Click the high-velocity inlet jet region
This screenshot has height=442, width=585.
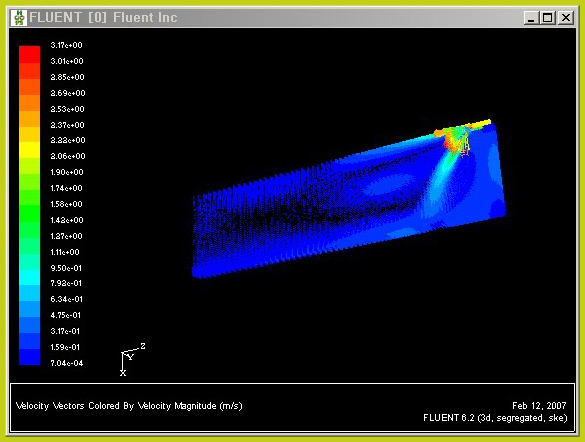[456, 140]
